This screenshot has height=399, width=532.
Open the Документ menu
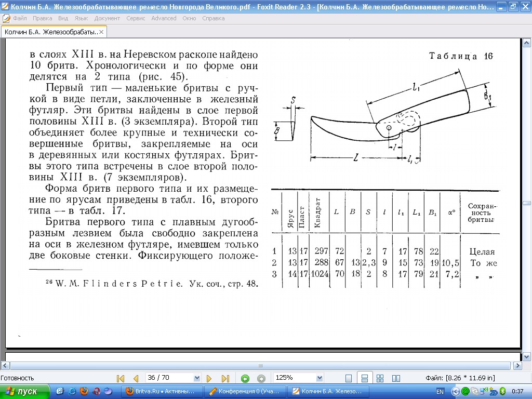(107, 18)
